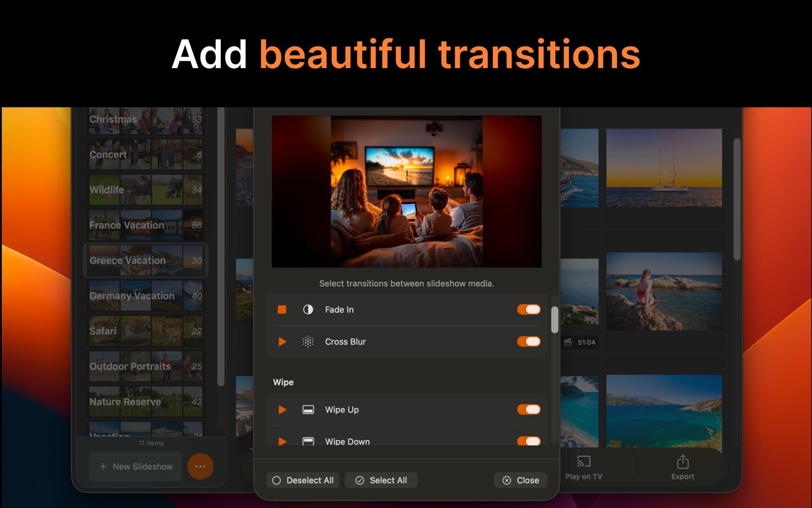The height and width of the screenshot is (508, 812).
Task: Open the Wildlife slideshow
Action: click(x=146, y=189)
